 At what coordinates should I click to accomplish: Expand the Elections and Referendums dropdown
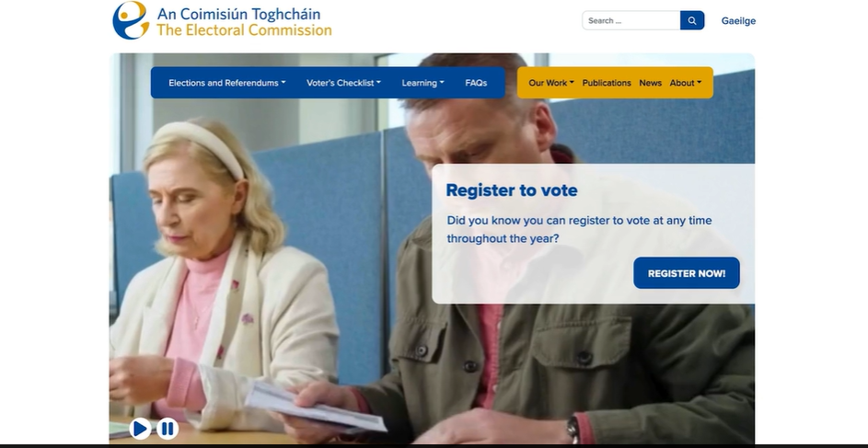[x=227, y=83]
